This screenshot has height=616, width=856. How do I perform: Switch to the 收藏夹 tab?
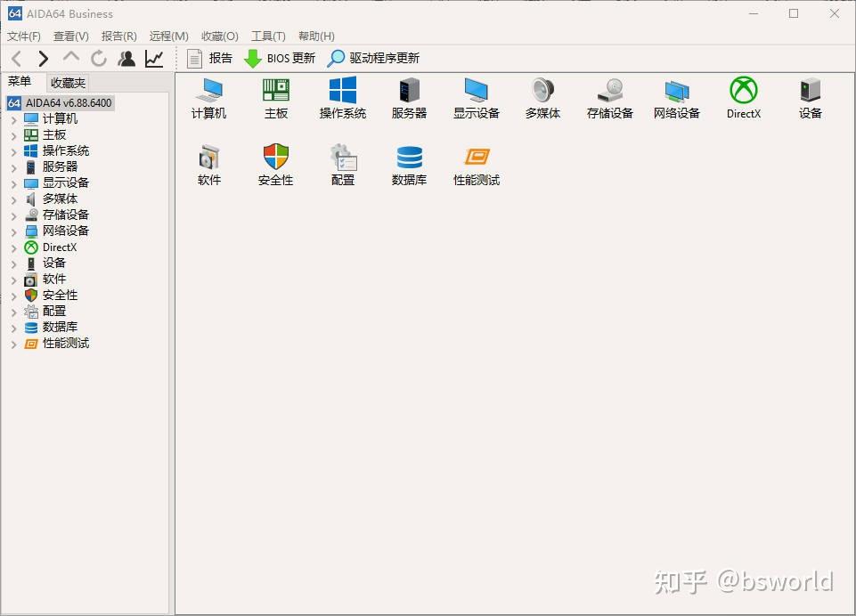tap(68, 83)
